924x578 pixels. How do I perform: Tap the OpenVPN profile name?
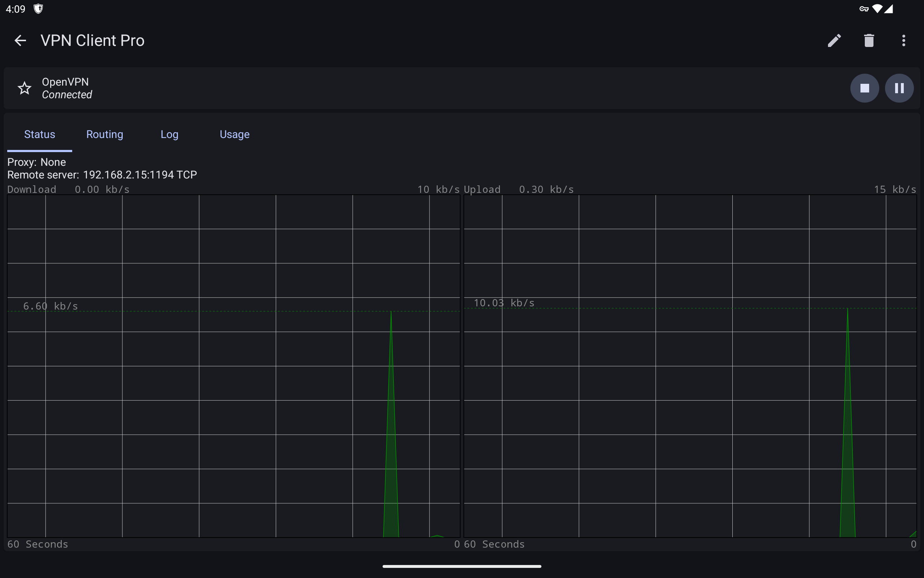point(65,82)
